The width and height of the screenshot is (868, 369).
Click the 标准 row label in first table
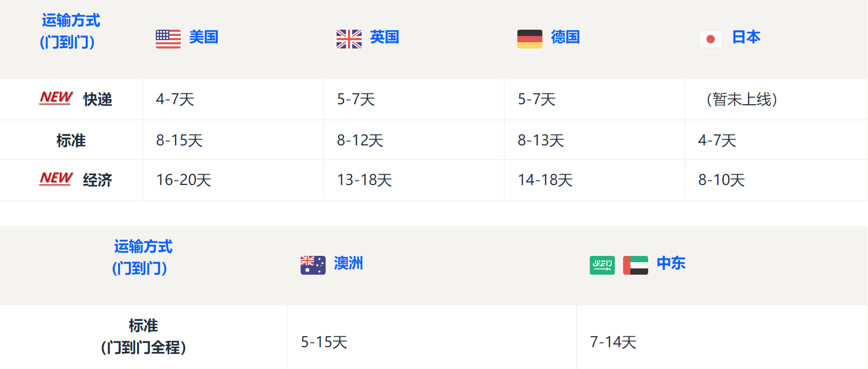click(x=71, y=140)
